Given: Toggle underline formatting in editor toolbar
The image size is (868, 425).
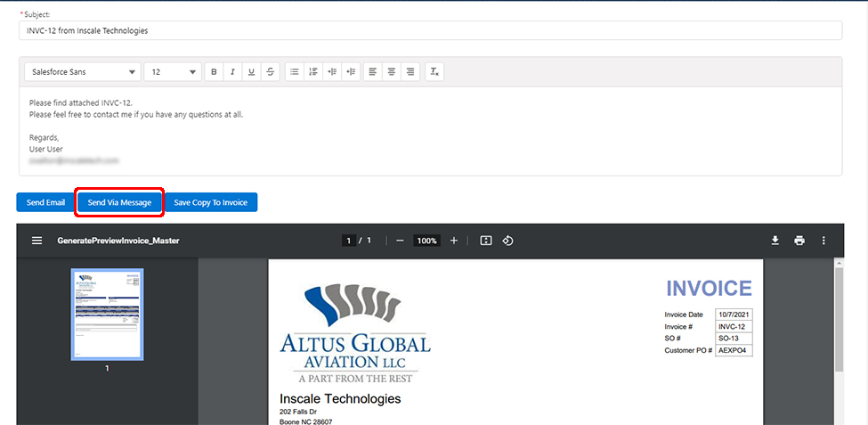Looking at the screenshot, I should click(251, 72).
